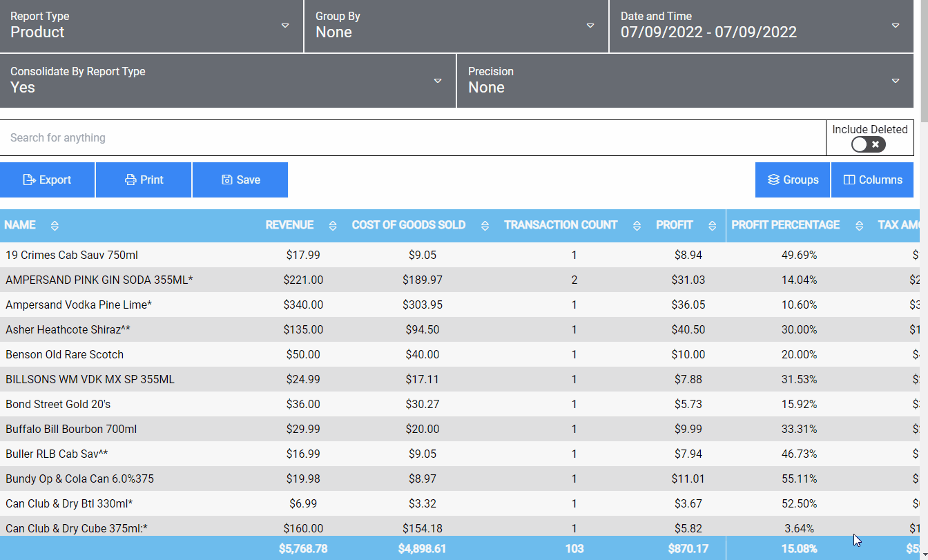
Task: Sort by PROFIT PERCENTAGE column
Action: pos(859,225)
